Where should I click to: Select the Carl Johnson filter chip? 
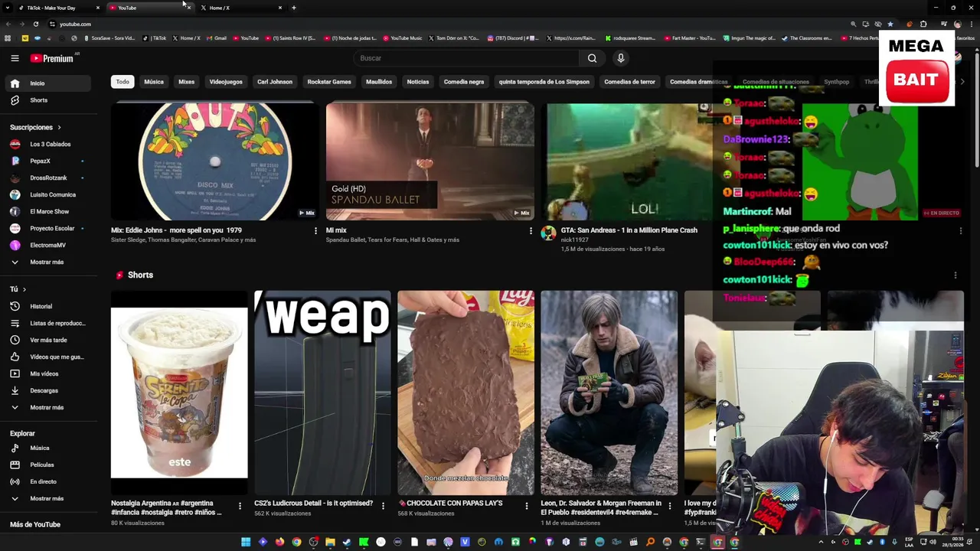click(275, 82)
